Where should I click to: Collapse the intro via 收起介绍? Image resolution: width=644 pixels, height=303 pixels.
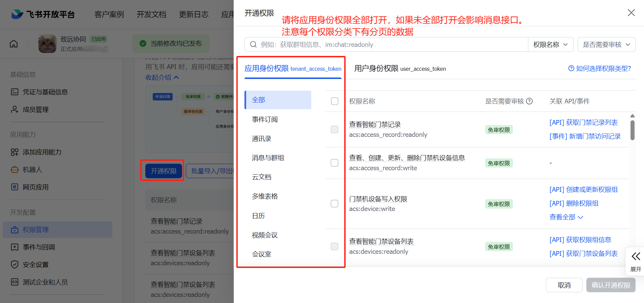click(162, 78)
